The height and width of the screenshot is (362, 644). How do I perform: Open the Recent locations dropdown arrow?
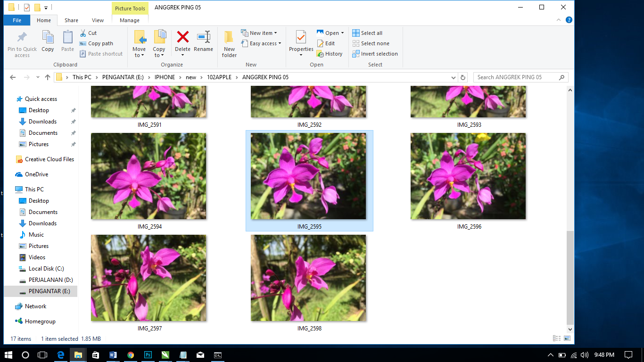(x=38, y=77)
